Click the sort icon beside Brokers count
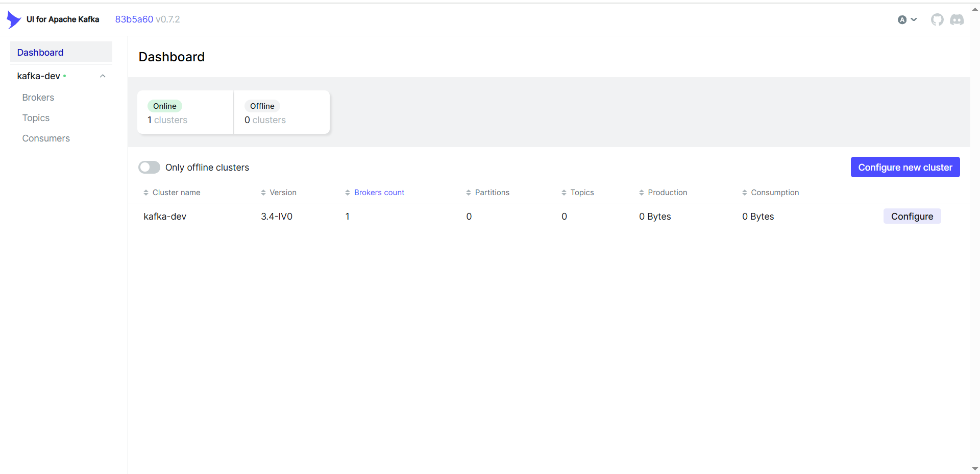980x474 pixels. tap(348, 193)
